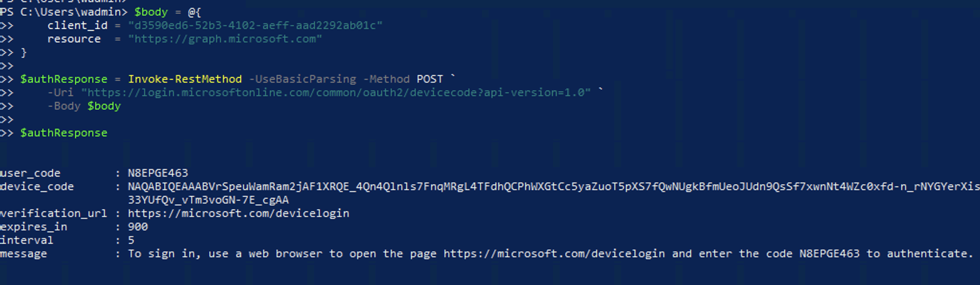Click the -Body parameter
Image resolution: width=980 pixels, height=285 pixels.
(x=64, y=106)
